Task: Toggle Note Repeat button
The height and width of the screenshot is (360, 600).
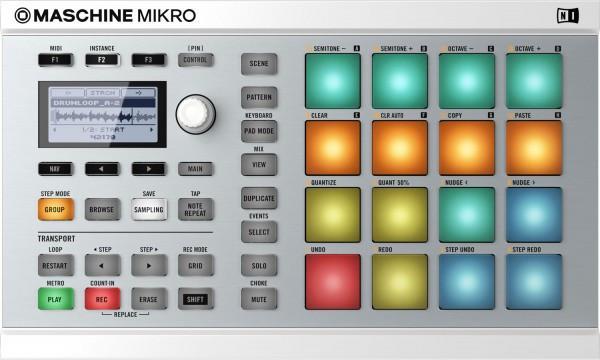Action: tap(196, 209)
